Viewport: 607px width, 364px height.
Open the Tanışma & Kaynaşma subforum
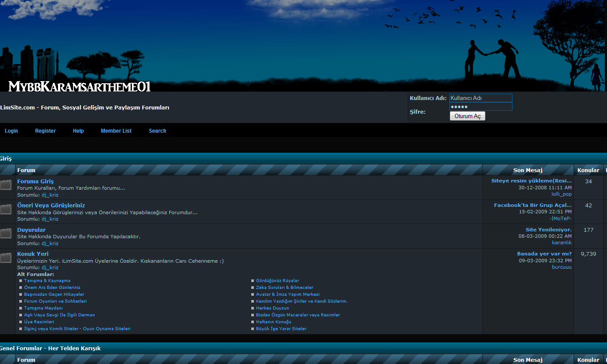click(47, 281)
